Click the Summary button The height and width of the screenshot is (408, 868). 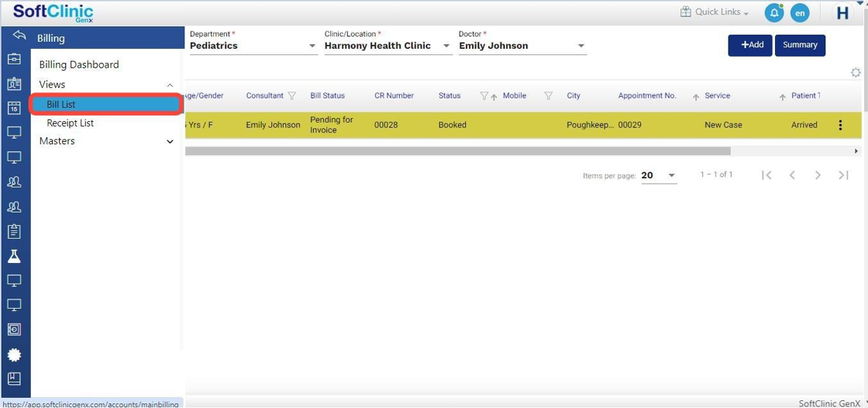pyautogui.click(x=800, y=45)
